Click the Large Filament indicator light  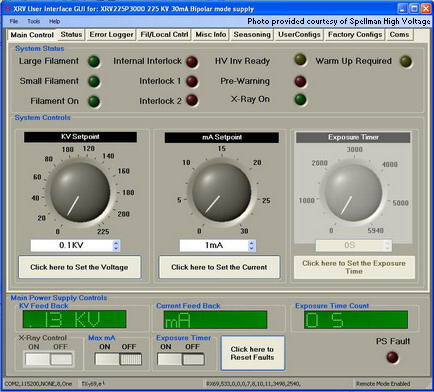pyautogui.click(x=94, y=62)
